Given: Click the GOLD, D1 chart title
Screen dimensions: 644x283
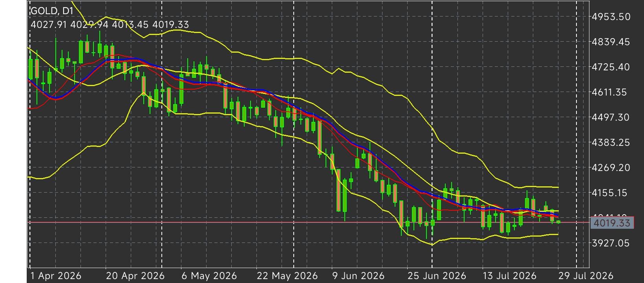Looking at the screenshot, I should pos(52,11).
